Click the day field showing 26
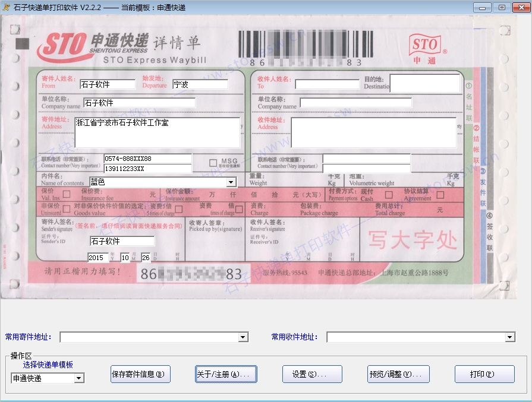This screenshot has height=402, width=532. click(x=146, y=258)
